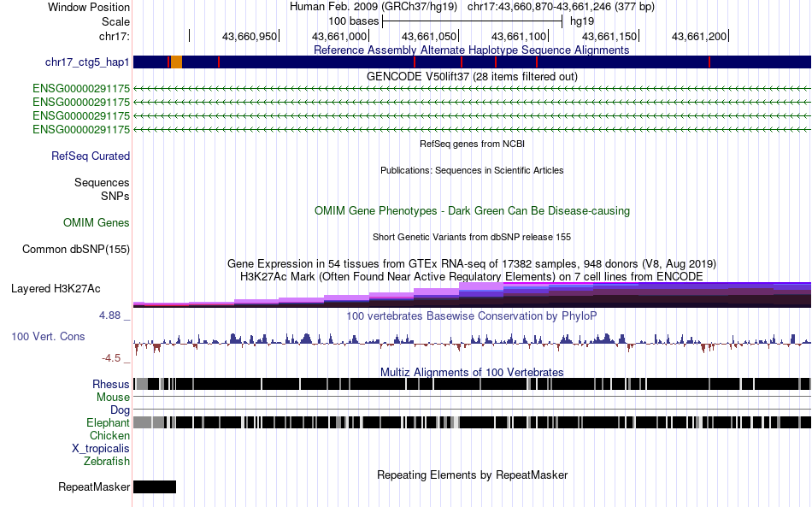Click the 43,661,050 ruler position
812x507 pixels.
click(x=429, y=36)
